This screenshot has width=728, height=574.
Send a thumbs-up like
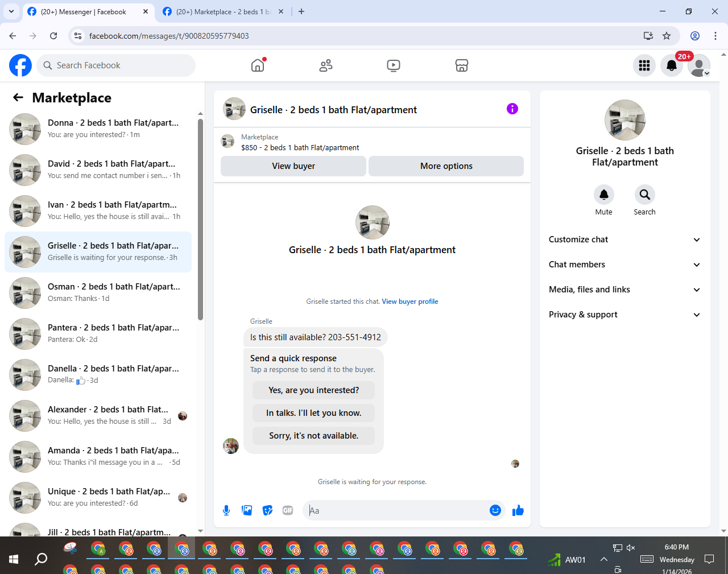[518, 510]
